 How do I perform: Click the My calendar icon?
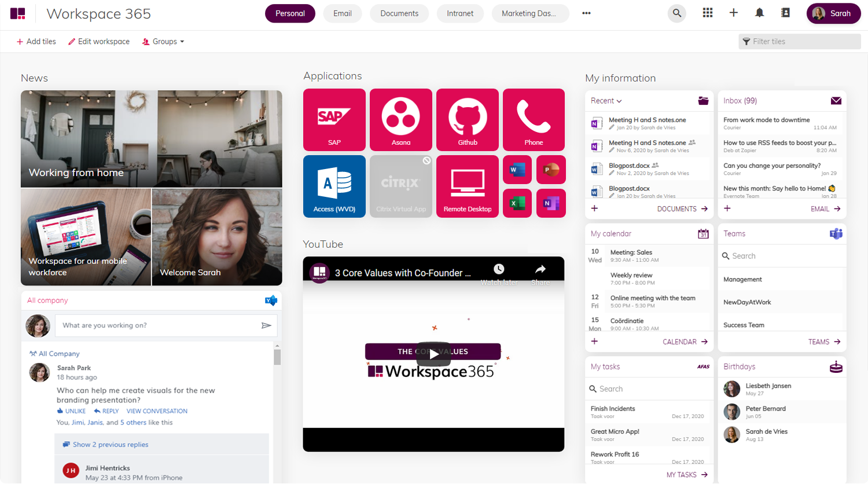click(x=703, y=234)
